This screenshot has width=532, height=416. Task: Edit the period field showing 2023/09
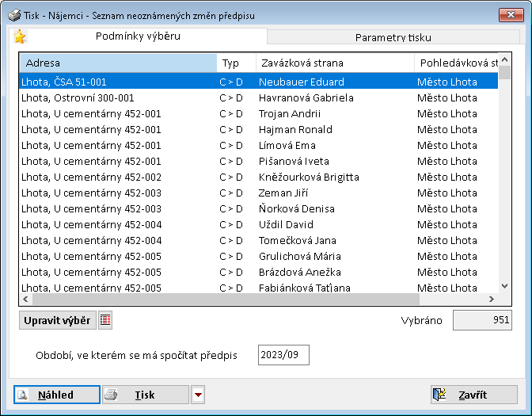283,355
